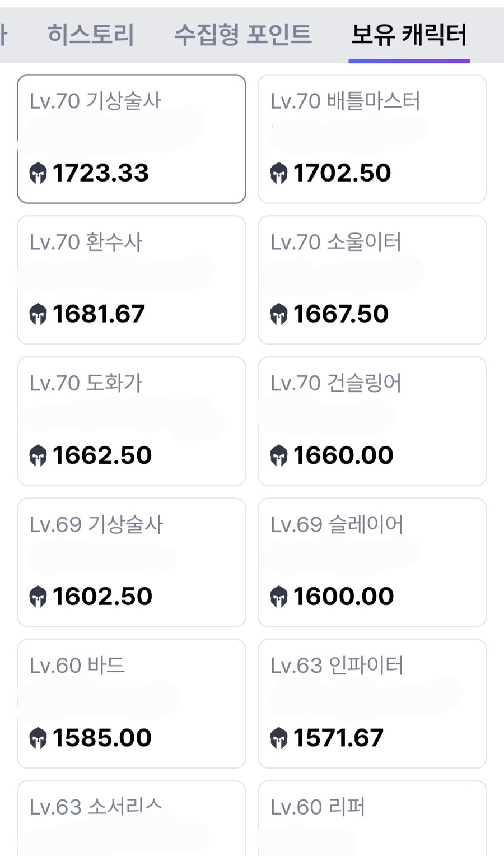The width and height of the screenshot is (504, 856).
Task: Click helmet icon beside 1571.67 score
Action: pos(278,738)
